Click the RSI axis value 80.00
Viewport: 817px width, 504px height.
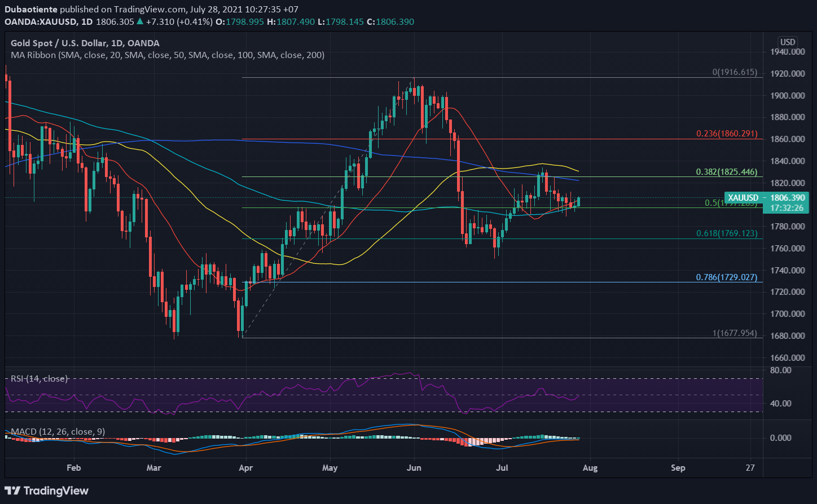tap(780, 370)
